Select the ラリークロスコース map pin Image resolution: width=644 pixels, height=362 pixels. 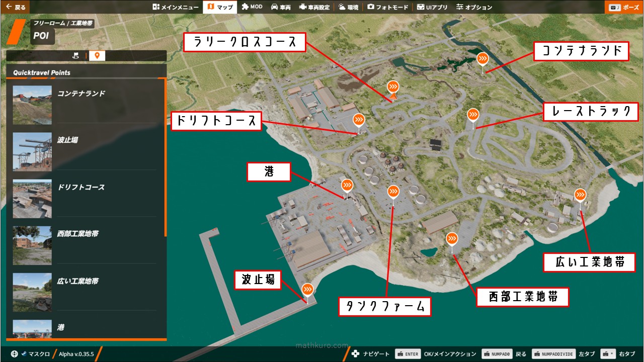[393, 86]
